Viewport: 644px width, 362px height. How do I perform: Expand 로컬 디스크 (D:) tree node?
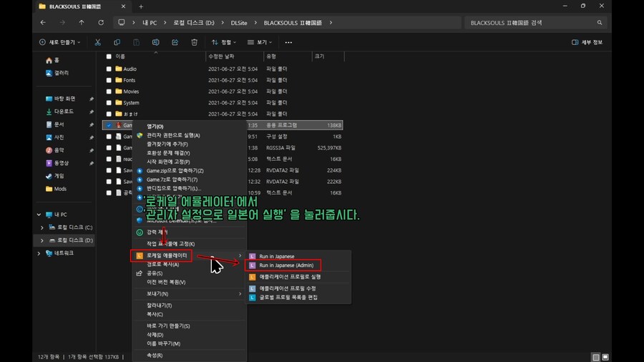42,240
